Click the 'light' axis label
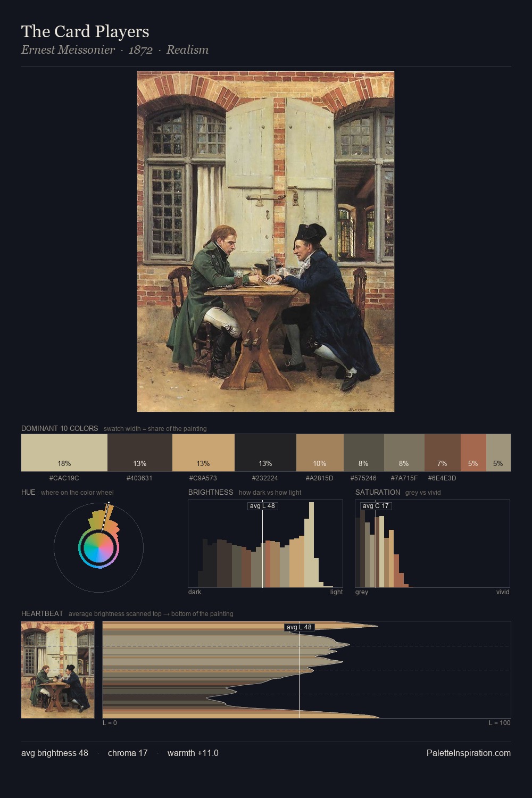Image resolution: width=532 pixels, height=798 pixels. coord(337,592)
